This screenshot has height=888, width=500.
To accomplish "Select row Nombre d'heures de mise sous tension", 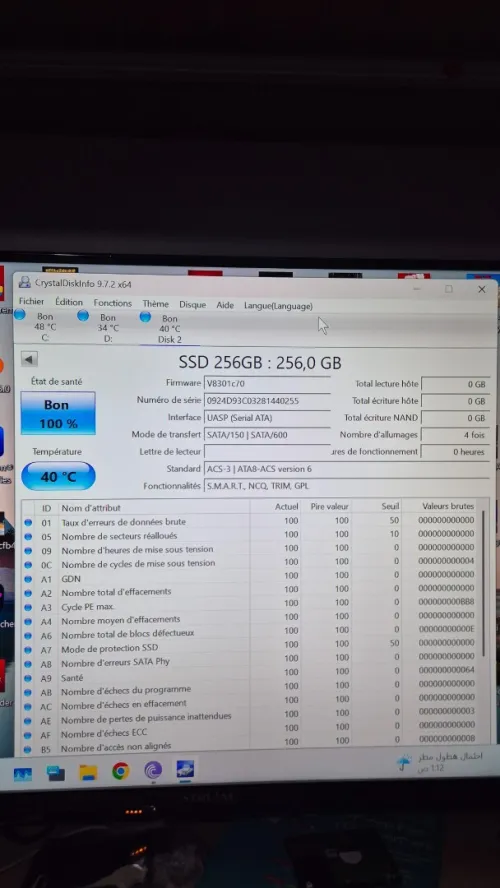I will click(251, 549).
